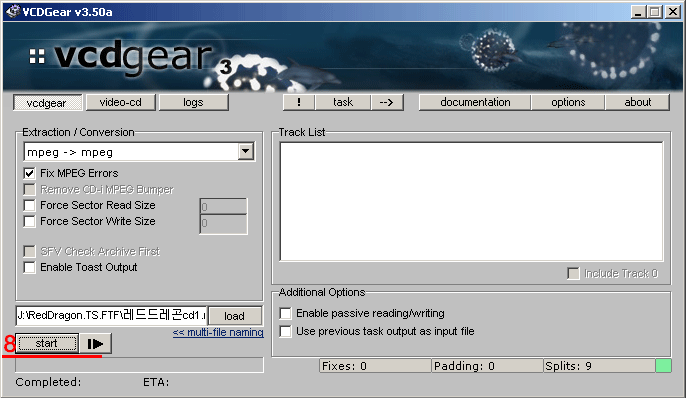Click the Completed: label
Image resolution: width=686 pixels, height=398 pixels.
tap(48, 382)
